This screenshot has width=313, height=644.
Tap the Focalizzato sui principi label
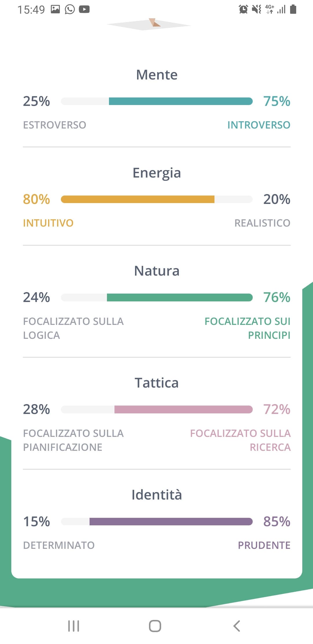[248, 328]
